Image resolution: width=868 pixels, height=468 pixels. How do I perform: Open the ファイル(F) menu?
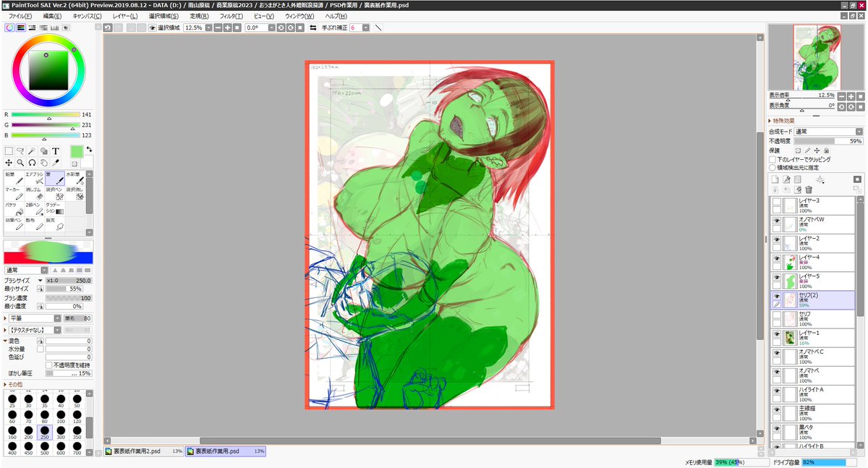pyautogui.click(x=20, y=16)
